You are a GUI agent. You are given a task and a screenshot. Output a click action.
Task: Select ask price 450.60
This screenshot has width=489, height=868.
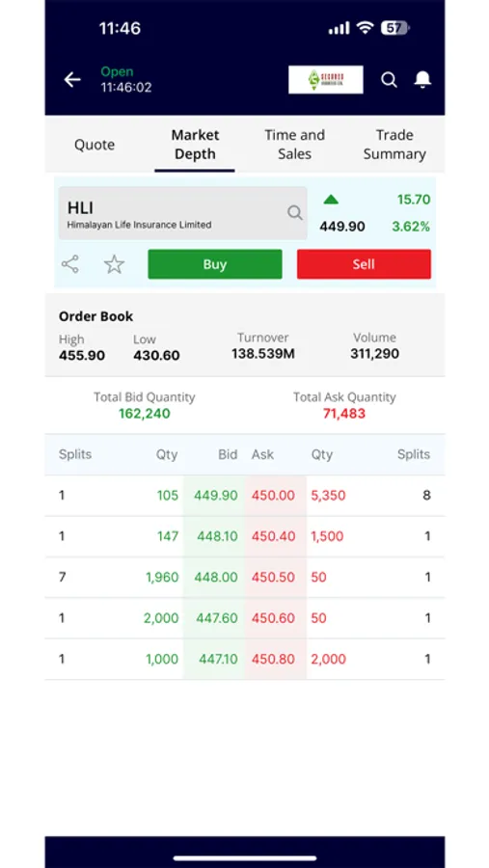[x=273, y=618]
